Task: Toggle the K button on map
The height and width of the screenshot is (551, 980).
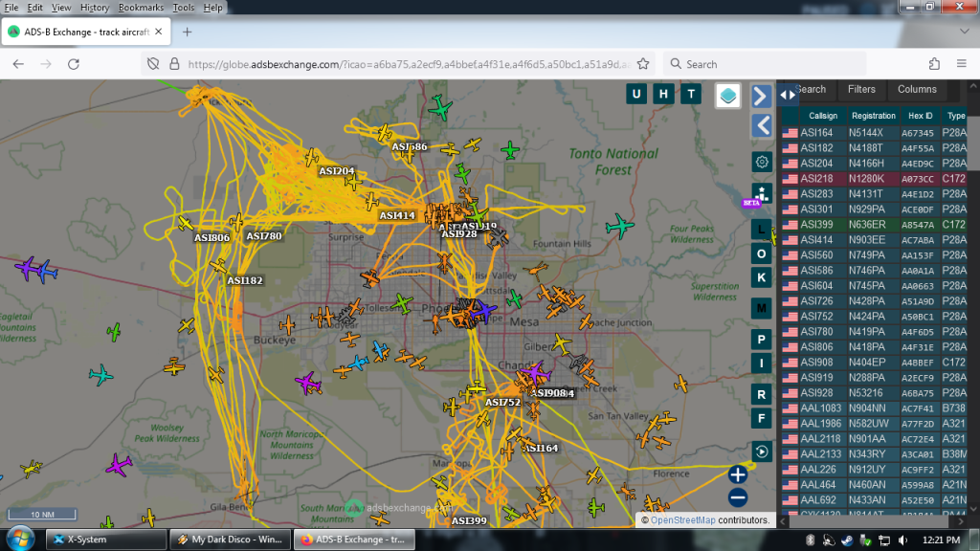Action: [761, 277]
